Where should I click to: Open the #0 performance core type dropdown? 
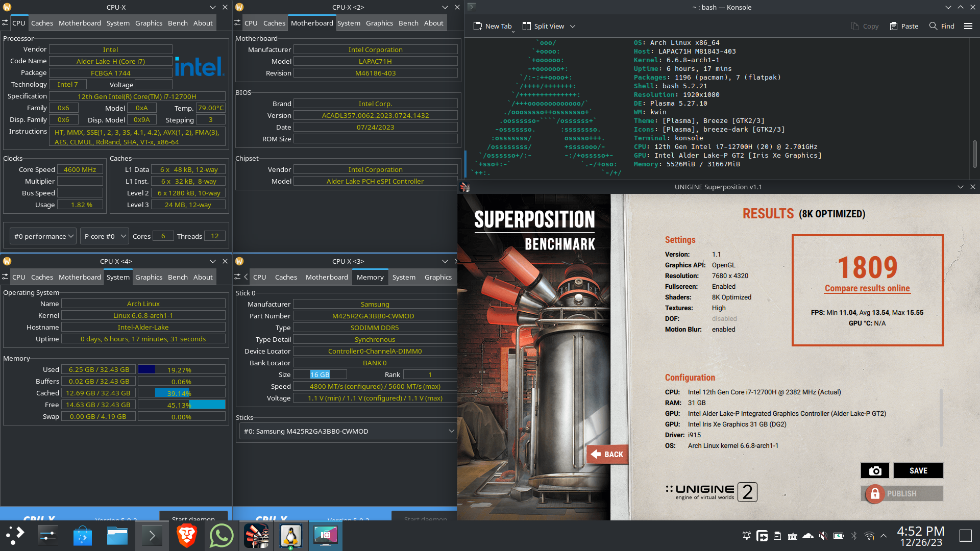point(43,236)
